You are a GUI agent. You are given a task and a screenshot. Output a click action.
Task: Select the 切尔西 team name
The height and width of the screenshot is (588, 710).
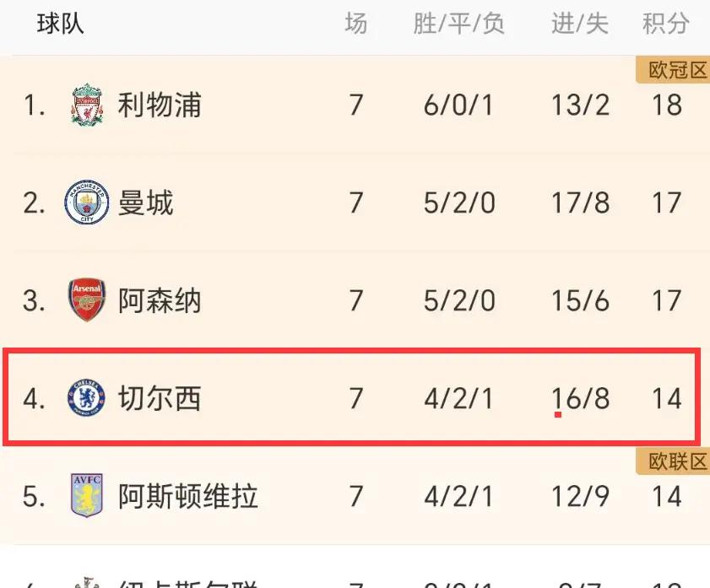click(x=160, y=398)
